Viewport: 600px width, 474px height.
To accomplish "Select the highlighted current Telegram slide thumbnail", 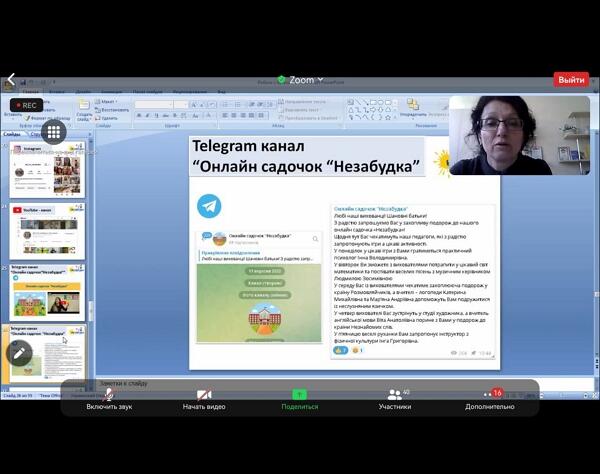I will pyautogui.click(x=47, y=354).
